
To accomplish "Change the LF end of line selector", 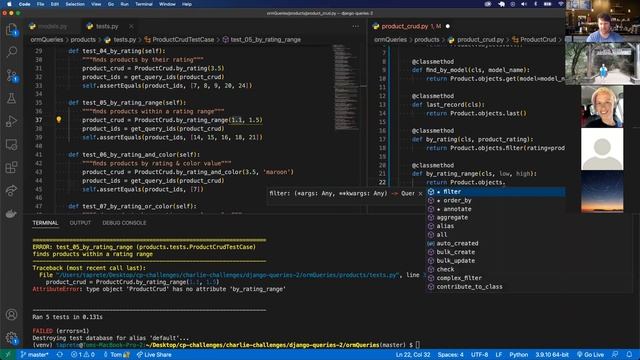I will 499,355.
